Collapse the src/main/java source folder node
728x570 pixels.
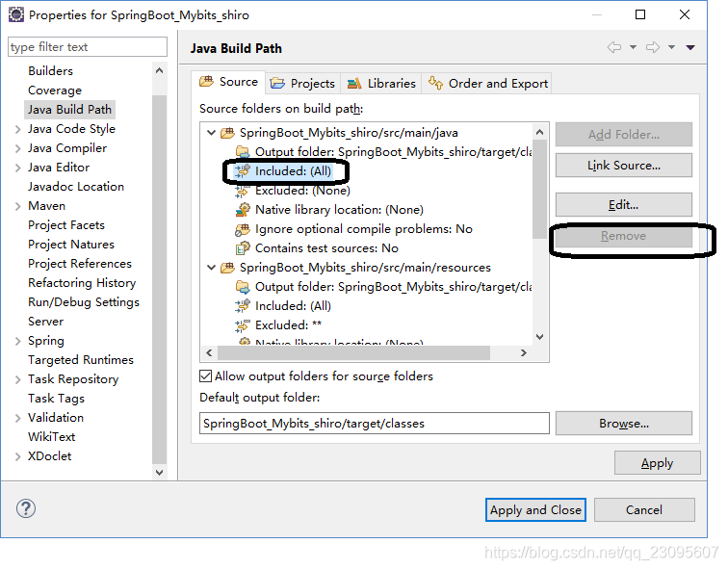coord(211,133)
